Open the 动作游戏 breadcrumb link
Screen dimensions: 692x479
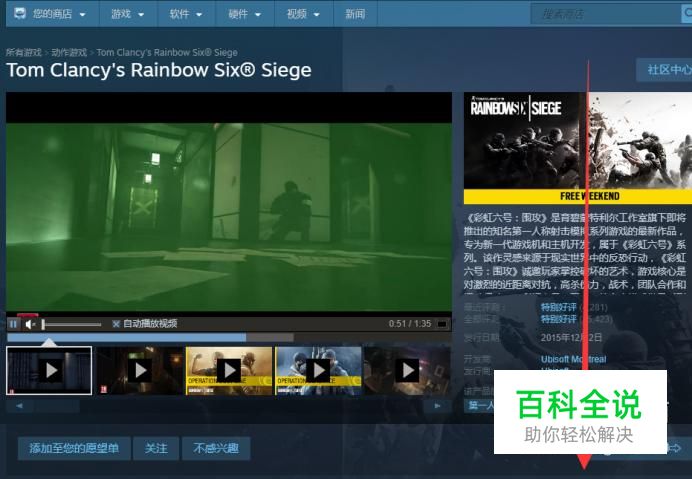click(69, 53)
